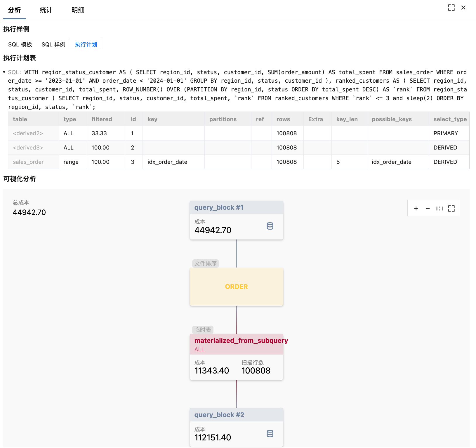
Task: Click idx_order_date in possible_keys column
Action: pyautogui.click(x=392, y=162)
